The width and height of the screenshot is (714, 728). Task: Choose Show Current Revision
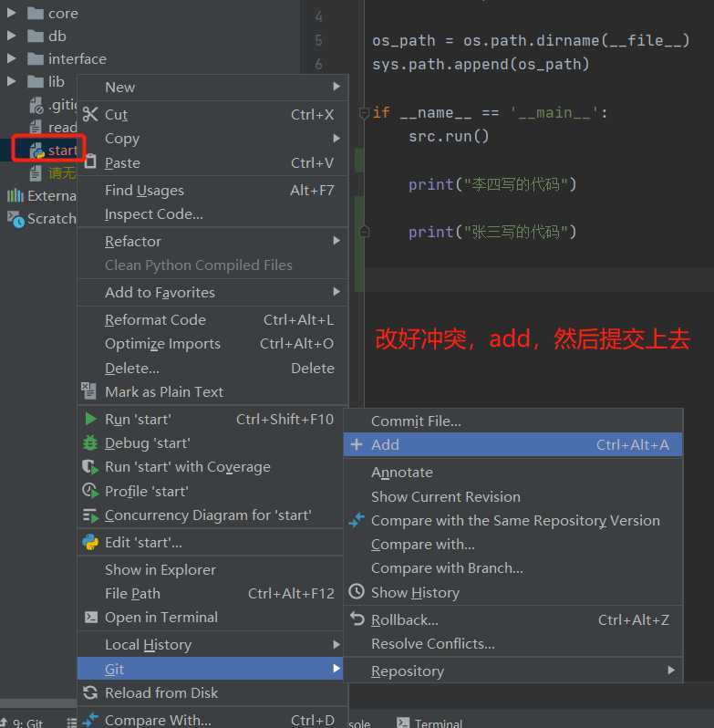513,497
